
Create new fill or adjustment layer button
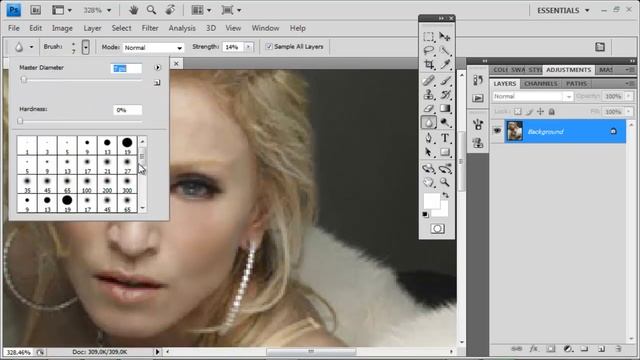coord(568,349)
